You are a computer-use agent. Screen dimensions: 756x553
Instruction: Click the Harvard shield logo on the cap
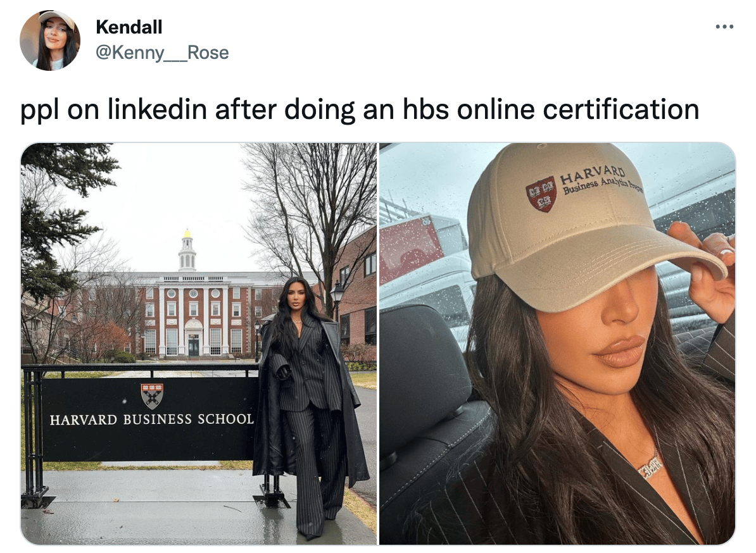click(541, 194)
